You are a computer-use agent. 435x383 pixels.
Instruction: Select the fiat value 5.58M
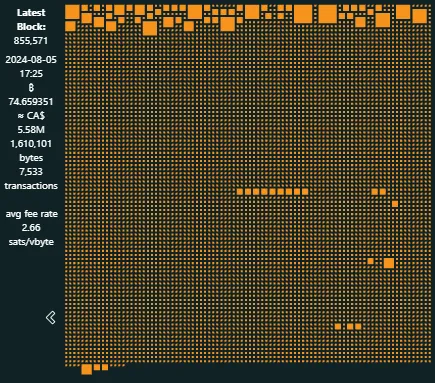click(x=31, y=130)
